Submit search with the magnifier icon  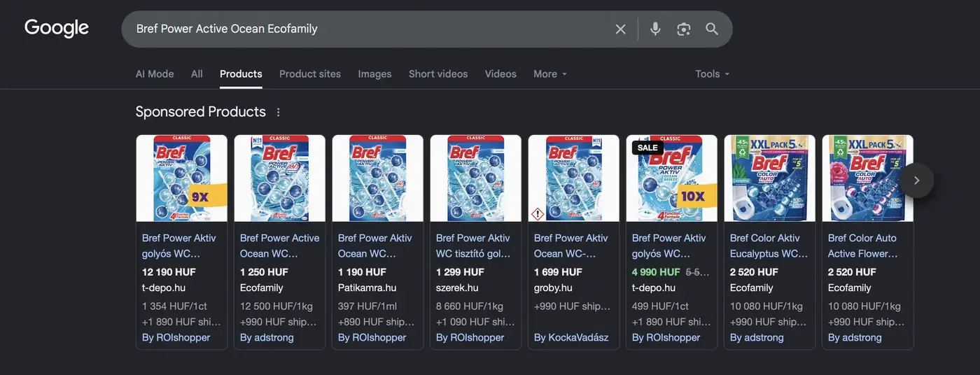coord(712,29)
